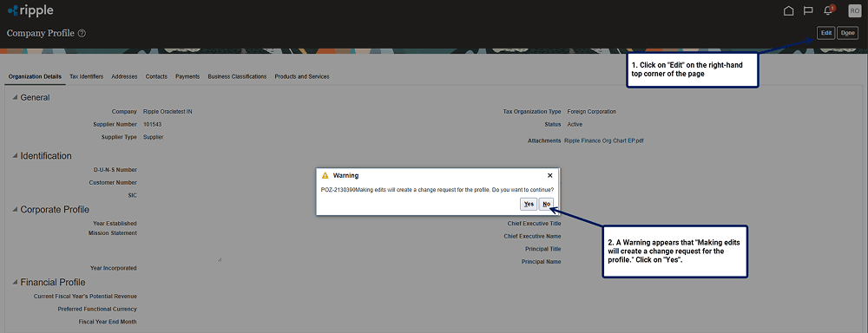Image resolution: width=868 pixels, height=333 pixels.
Task: Collapse the General section
Action: (15, 98)
